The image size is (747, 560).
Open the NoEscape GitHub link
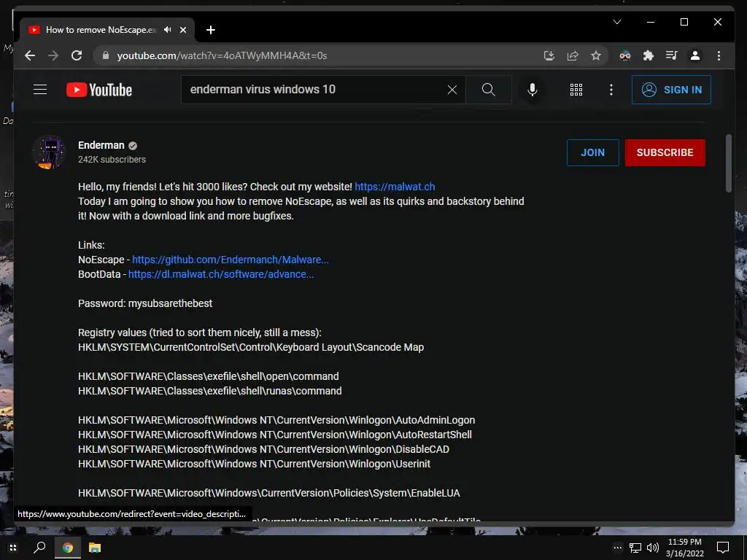coord(230,260)
